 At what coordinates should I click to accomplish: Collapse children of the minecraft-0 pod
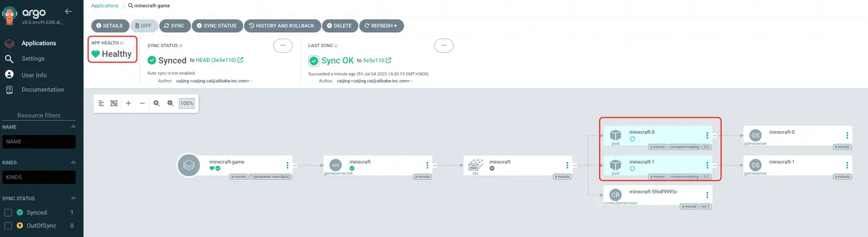point(715,135)
